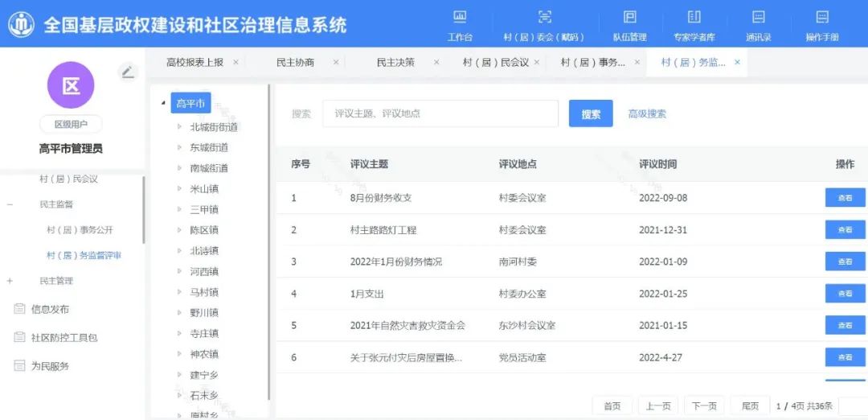Click the edit pencil icon beside avatar
The height and width of the screenshot is (420, 868).
pos(128,72)
